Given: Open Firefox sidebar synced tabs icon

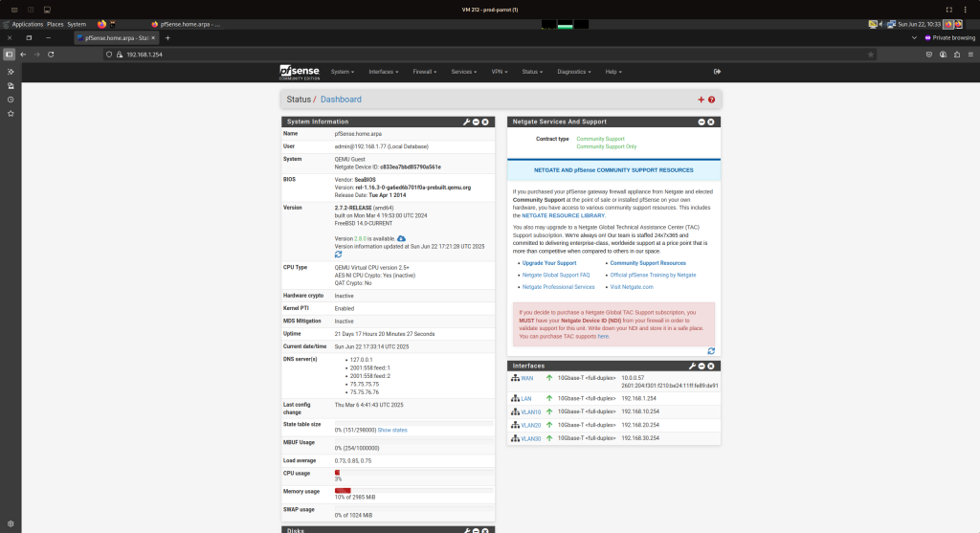Looking at the screenshot, I should pyautogui.click(x=11, y=85).
